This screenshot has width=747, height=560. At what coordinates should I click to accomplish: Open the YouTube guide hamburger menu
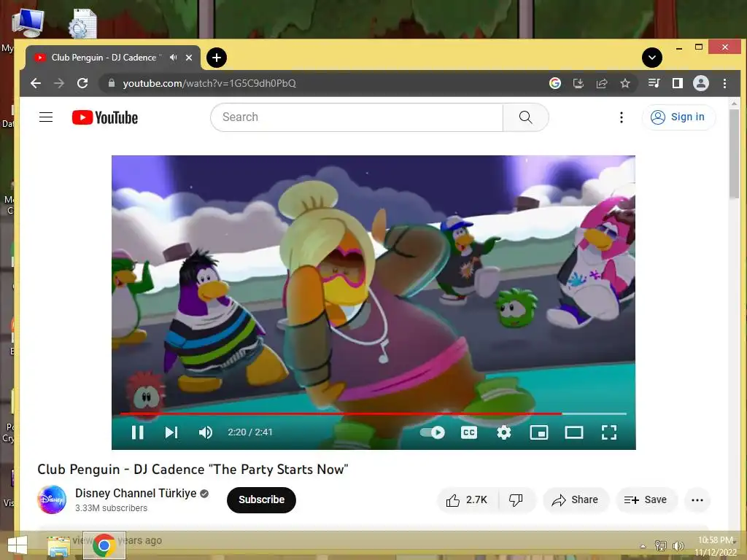46,117
